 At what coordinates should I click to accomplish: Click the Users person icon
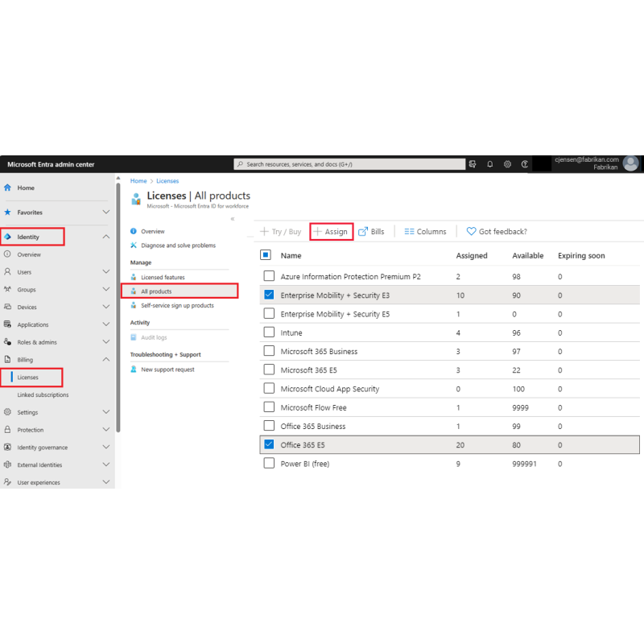click(x=7, y=272)
